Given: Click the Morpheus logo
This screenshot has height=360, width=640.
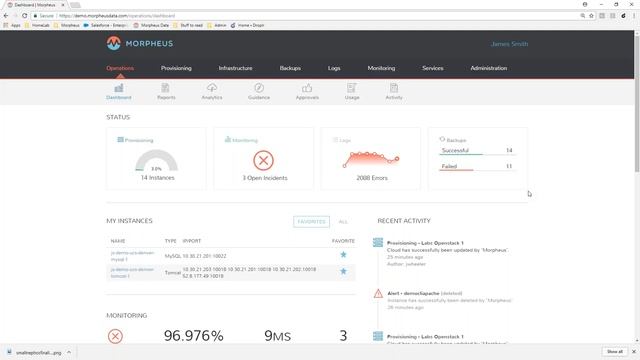Looking at the screenshot, I should [x=140, y=43].
